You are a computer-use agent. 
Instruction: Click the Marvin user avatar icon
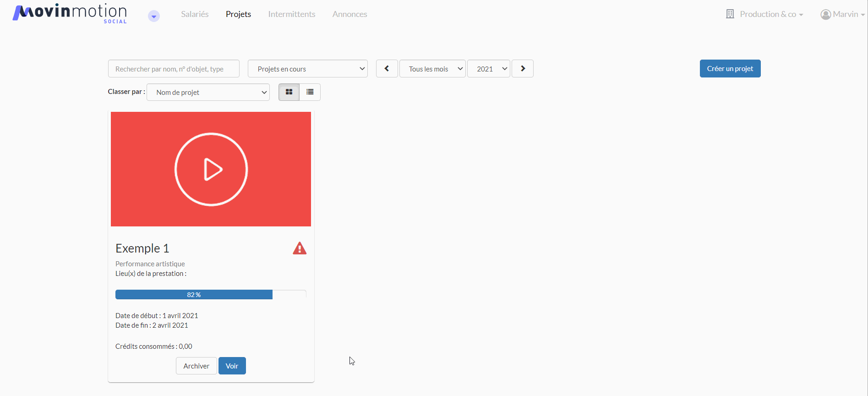(x=826, y=15)
